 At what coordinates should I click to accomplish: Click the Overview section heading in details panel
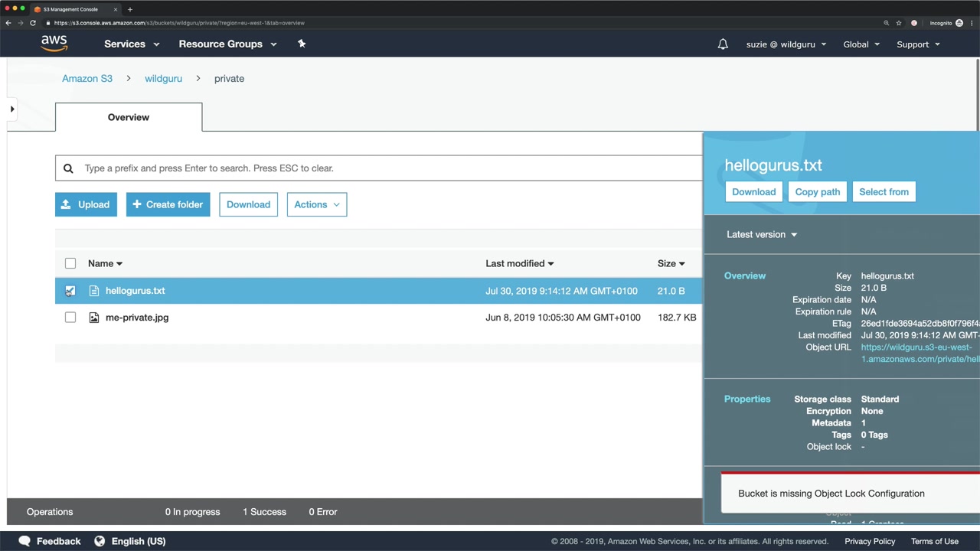pos(745,275)
